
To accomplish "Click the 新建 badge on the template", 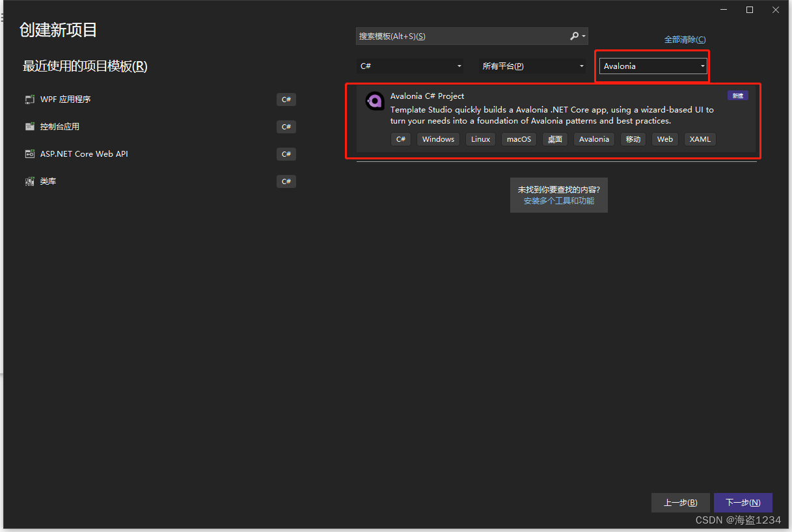I will click(x=737, y=96).
